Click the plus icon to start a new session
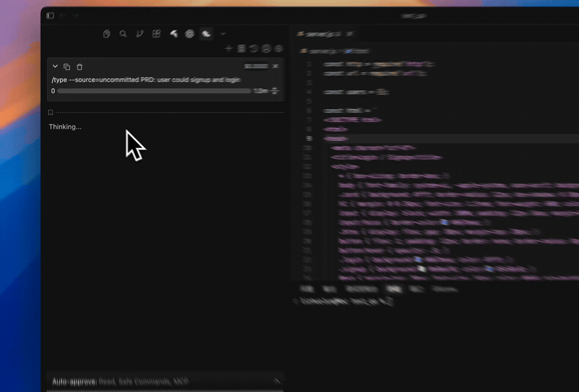Image resolution: width=579 pixels, height=392 pixels. (x=229, y=48)
